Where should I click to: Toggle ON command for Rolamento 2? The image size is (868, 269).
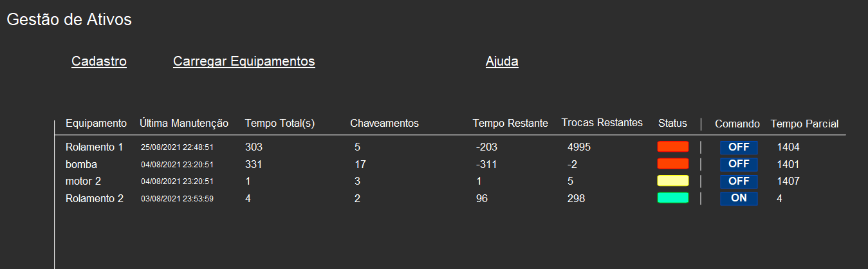pos(739,198)
